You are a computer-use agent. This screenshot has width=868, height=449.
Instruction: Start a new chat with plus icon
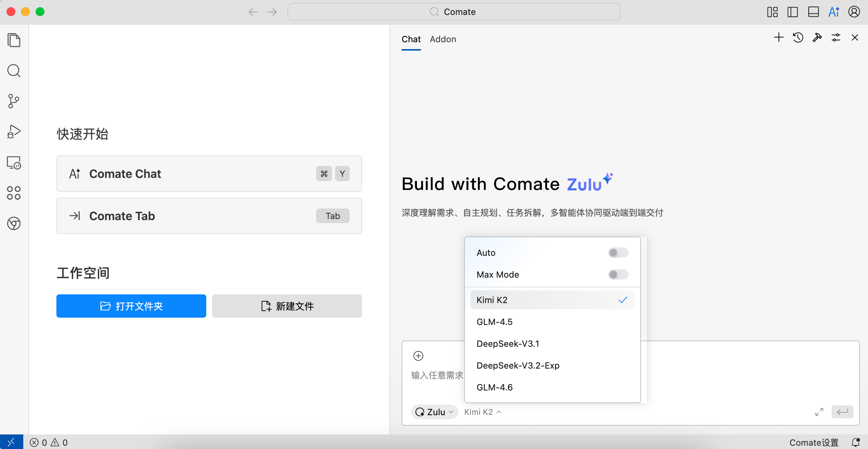779,37
